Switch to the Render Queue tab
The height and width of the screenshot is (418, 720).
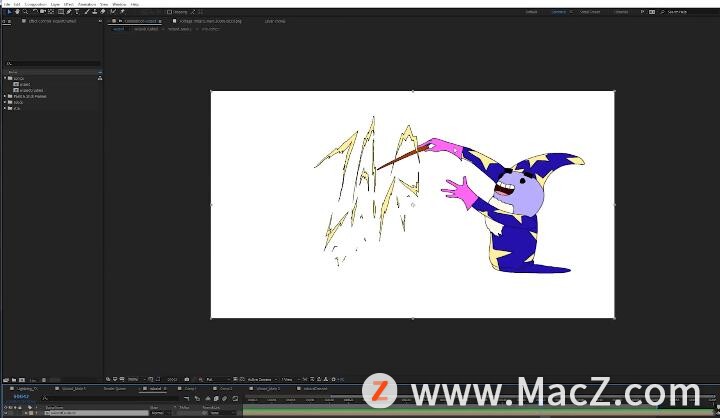114,389
